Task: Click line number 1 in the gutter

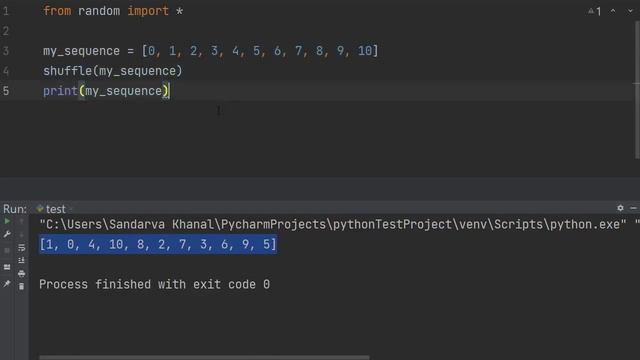Action: click(6, 11)
